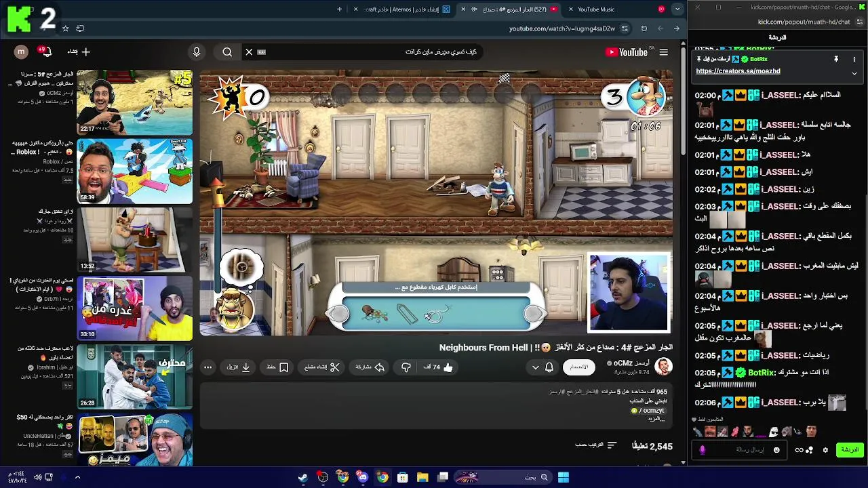The width and height of the screenshot is (868, 488).
Task: Open the browser tab search dropdown
Action: 677,9
